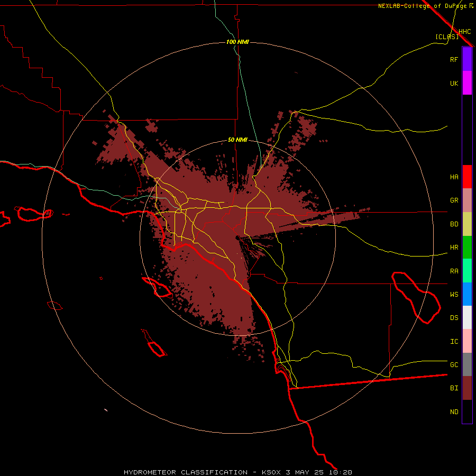Click the UK legend label
Screen dimensions: 476x476
454,83
